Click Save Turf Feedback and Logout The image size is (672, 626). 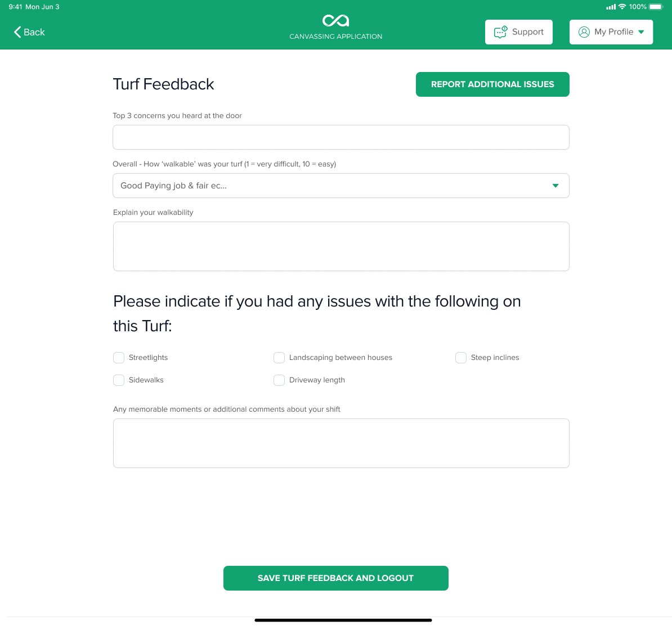pos(335,578)
